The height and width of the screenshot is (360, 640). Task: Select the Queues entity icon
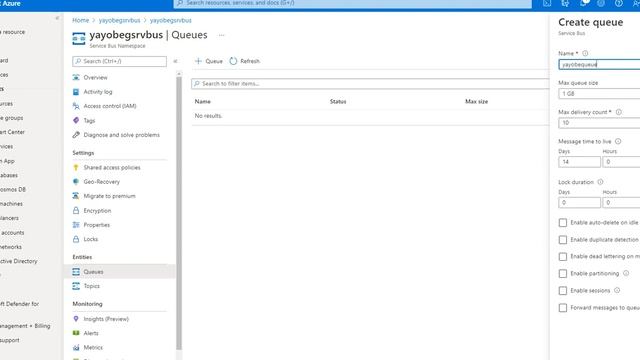pyautogui.click(x=76, y=272)
